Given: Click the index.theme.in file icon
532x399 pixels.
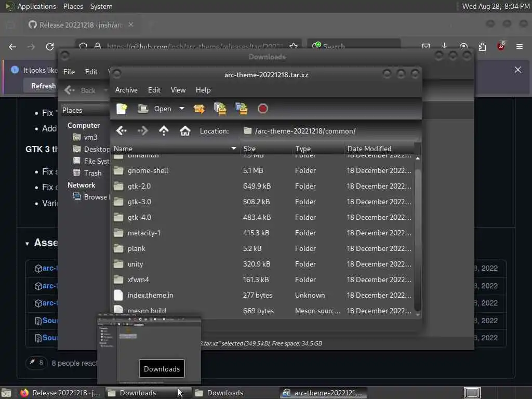Looking at the screenshot, I should tap(118, 295).
